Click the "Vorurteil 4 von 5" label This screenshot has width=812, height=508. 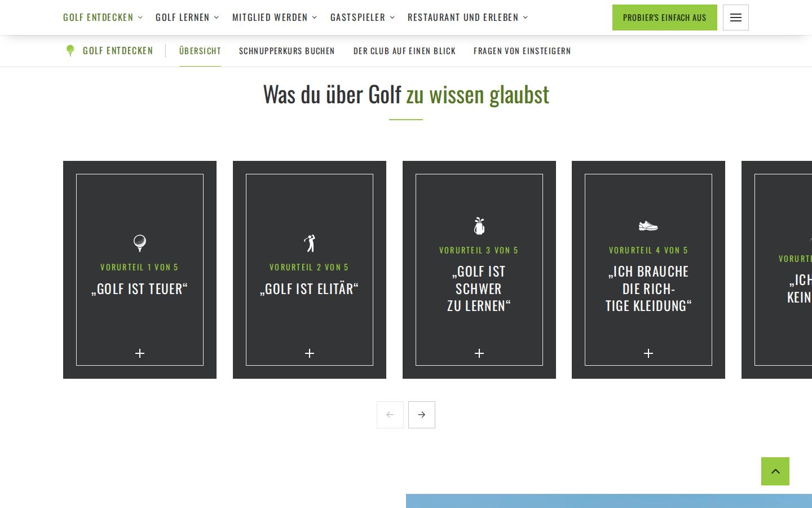coord(648,250)
